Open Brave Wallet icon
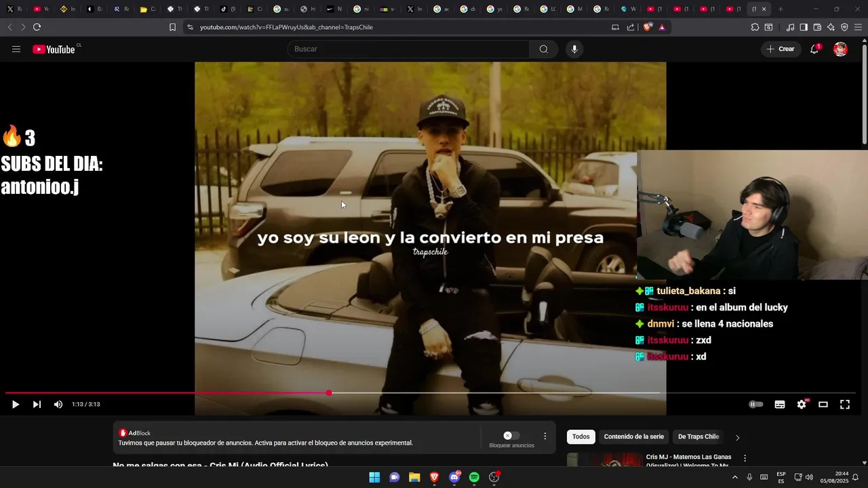This screenshot has height=488, width=868. [x=817, y=27]
